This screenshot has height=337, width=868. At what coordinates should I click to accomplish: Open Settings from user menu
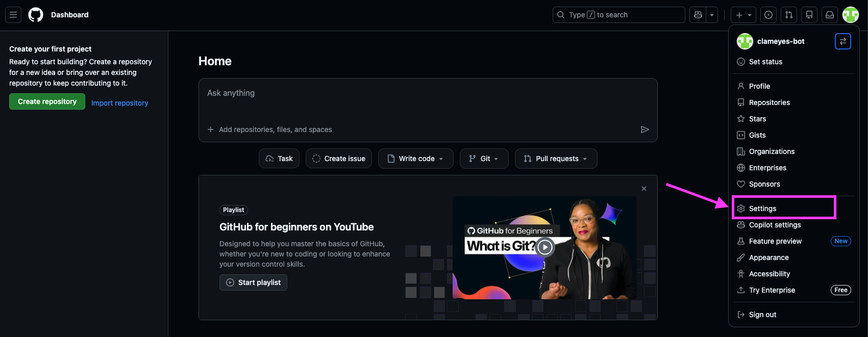(793, 209)
